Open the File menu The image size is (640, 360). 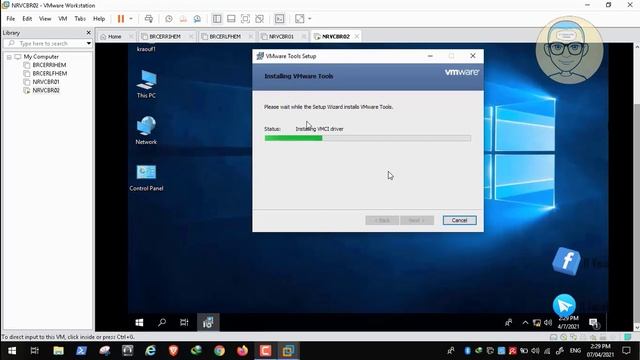click(x=11, y=19)
